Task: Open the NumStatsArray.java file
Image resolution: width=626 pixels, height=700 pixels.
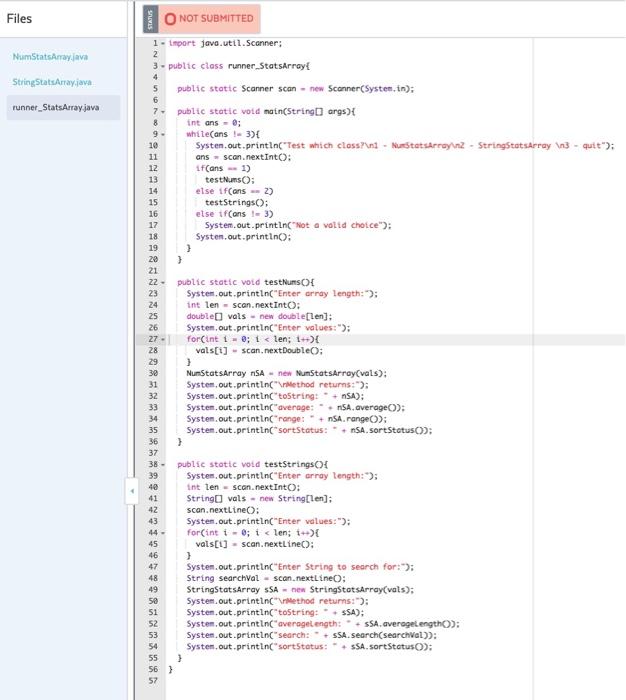Action: click(x=50, y=57)
